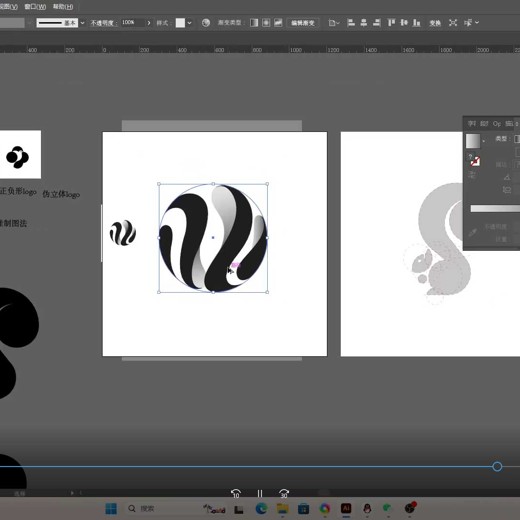This screenshot has width=520, height=520.
Task: Open Microsoft Edge from taskbar
Action: [x=261, y=509]
